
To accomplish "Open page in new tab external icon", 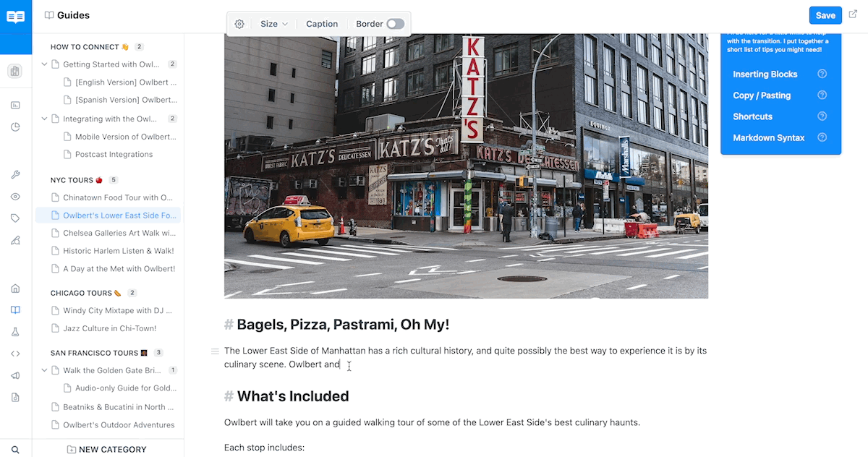I will (x=854, y=15).
